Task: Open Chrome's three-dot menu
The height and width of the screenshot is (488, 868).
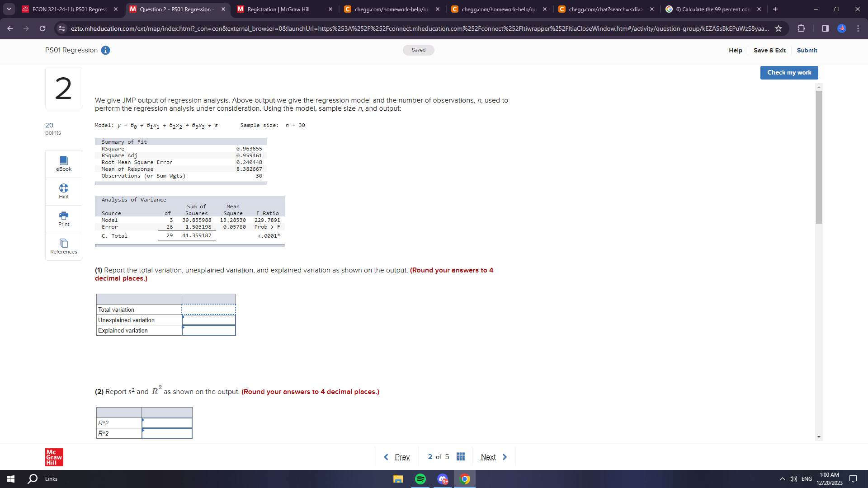Action: 859,28
